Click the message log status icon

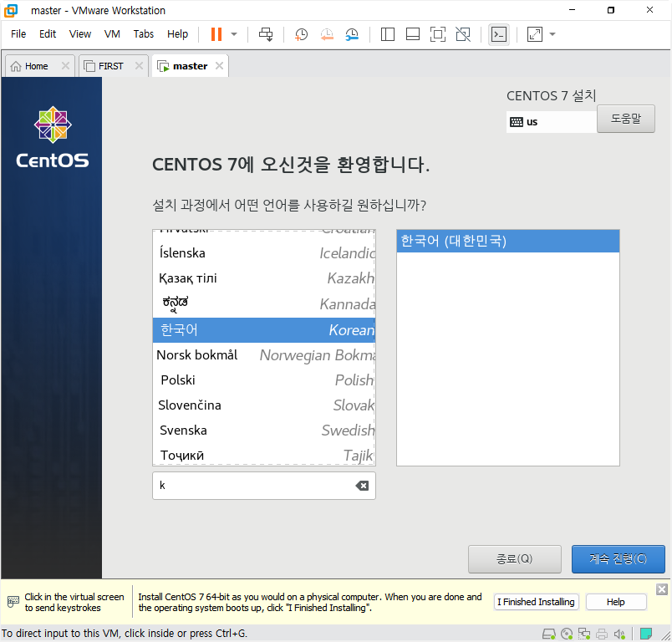646,634
